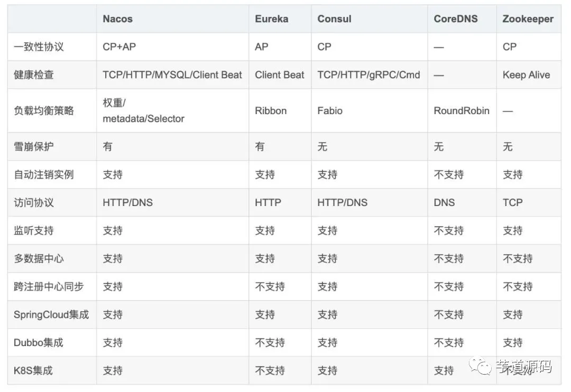Click the CP+AP cell under Nacos
Screen dimensions: 571x392
pyautogui.click(x=119, y=47)
